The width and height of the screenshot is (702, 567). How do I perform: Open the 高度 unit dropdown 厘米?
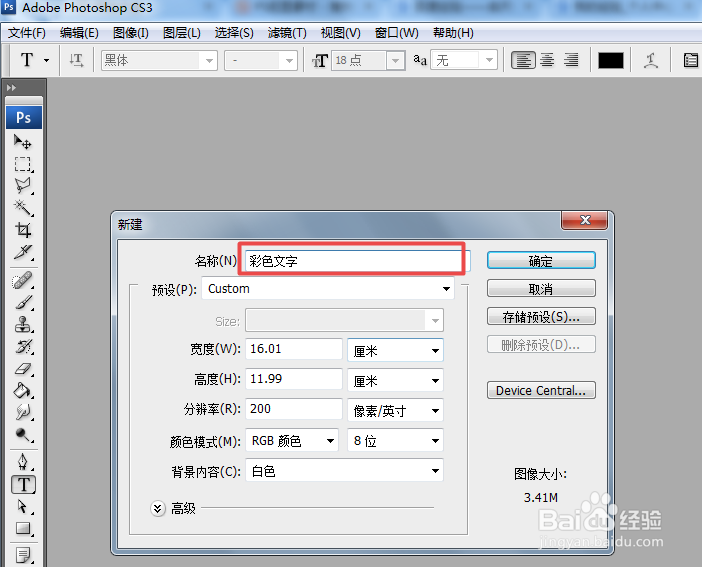tap(395, 380)
